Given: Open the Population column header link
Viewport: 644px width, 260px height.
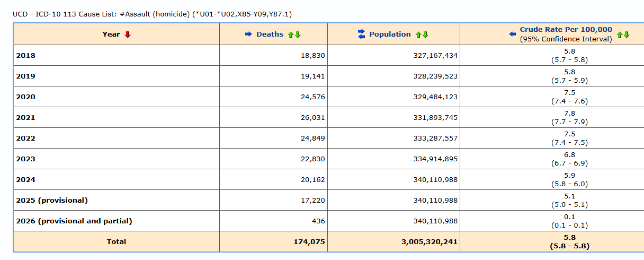Looking at the screenshot, I should 390,34.
